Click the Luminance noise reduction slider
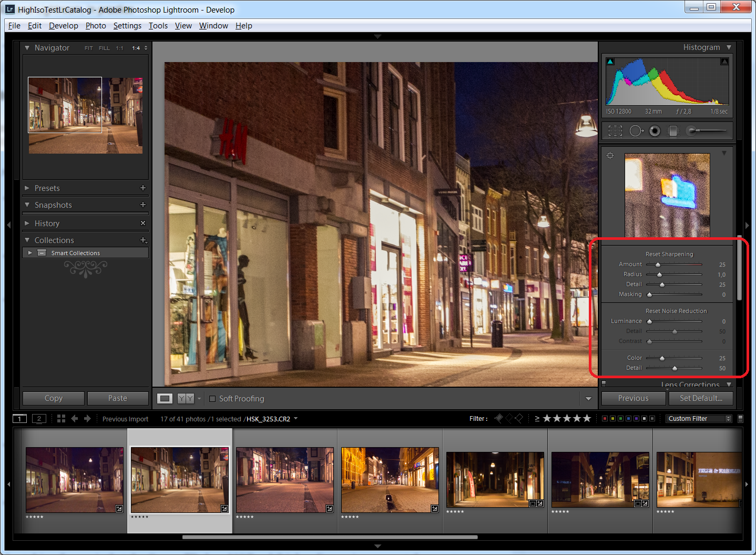The image size is (756, 555). coord(674,321)
